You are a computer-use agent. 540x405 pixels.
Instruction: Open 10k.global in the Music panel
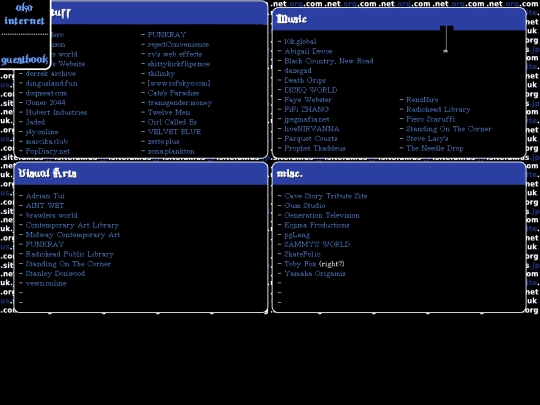(x=300, y=41)
